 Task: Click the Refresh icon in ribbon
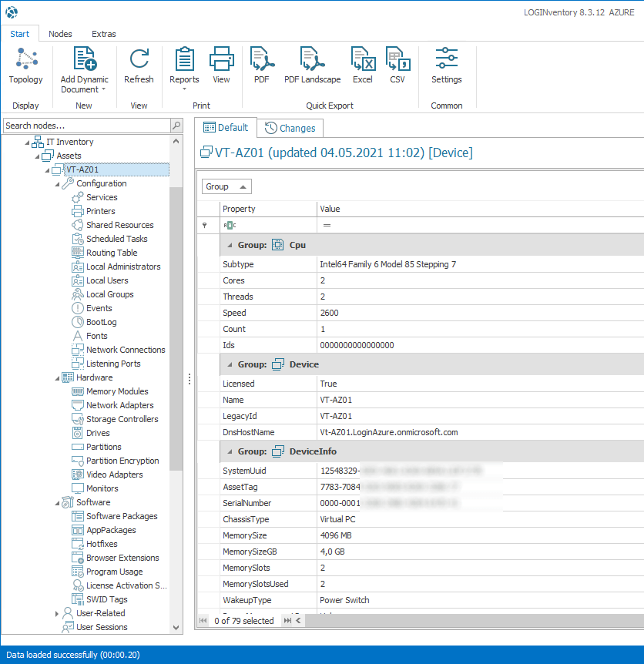pos(139,65)
